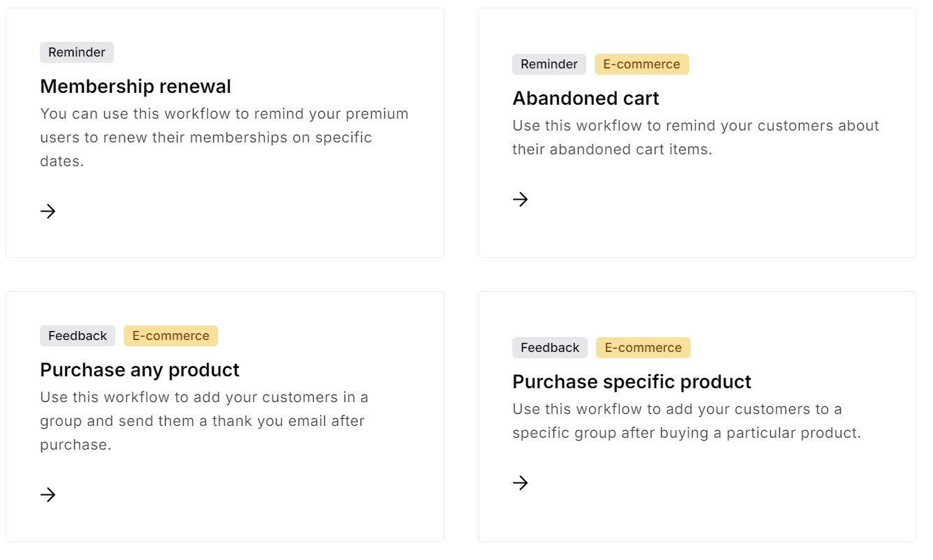Click the arrow icon on Purchase specific product card
The width and height of the screenshot is (933, 560).
coord(520,482)
